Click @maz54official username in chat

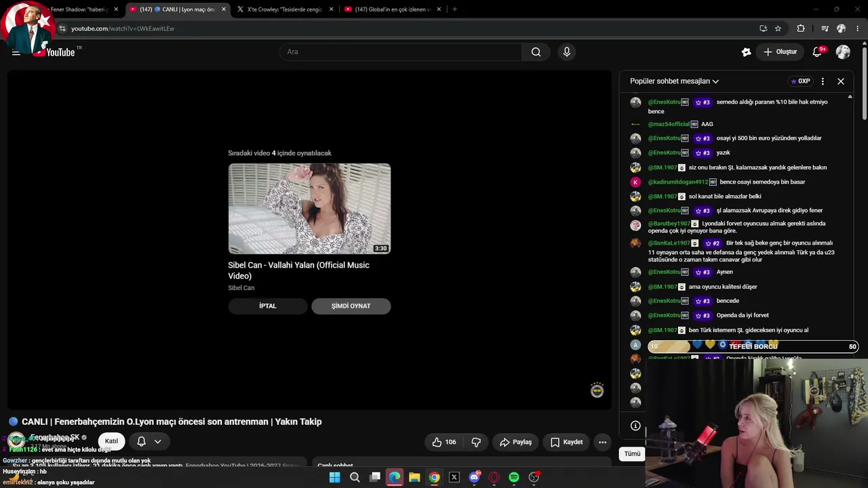[x=669, y=124]
